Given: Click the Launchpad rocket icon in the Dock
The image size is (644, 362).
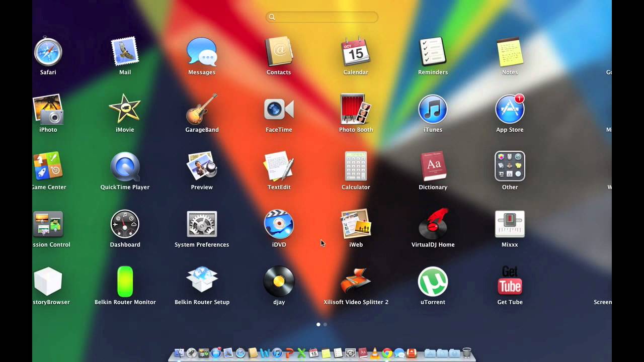Looking at the screenshot, I should [x=192, y=353].
